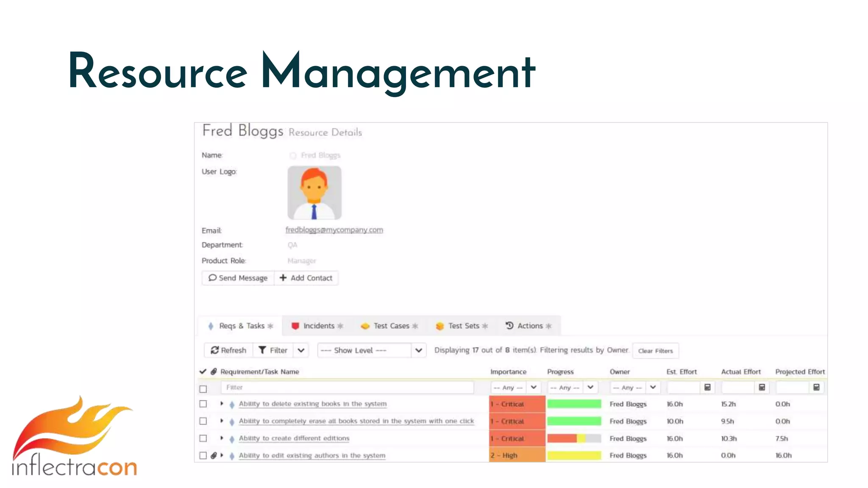
Task: Click the paperclip icon on 'edit existing authors' row
Action: [x=214, y=455]
